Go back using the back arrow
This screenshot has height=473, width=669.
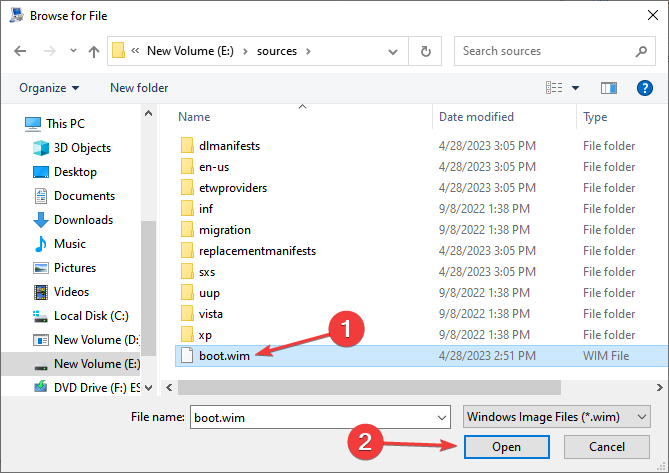[20, 51]
